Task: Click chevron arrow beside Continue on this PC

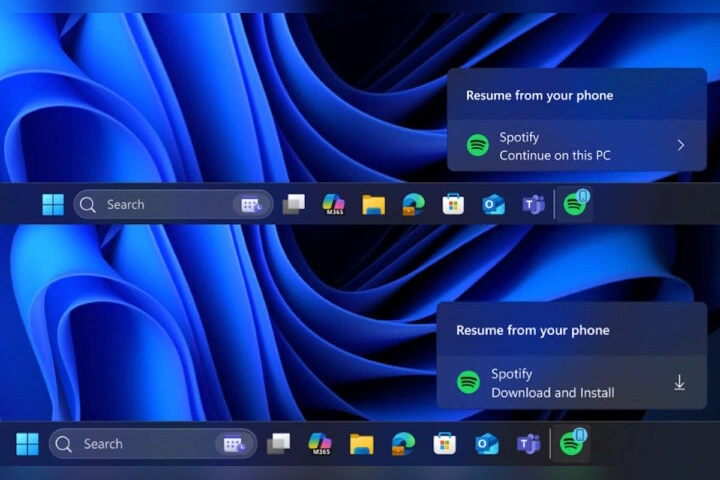Action: [681, 145]
